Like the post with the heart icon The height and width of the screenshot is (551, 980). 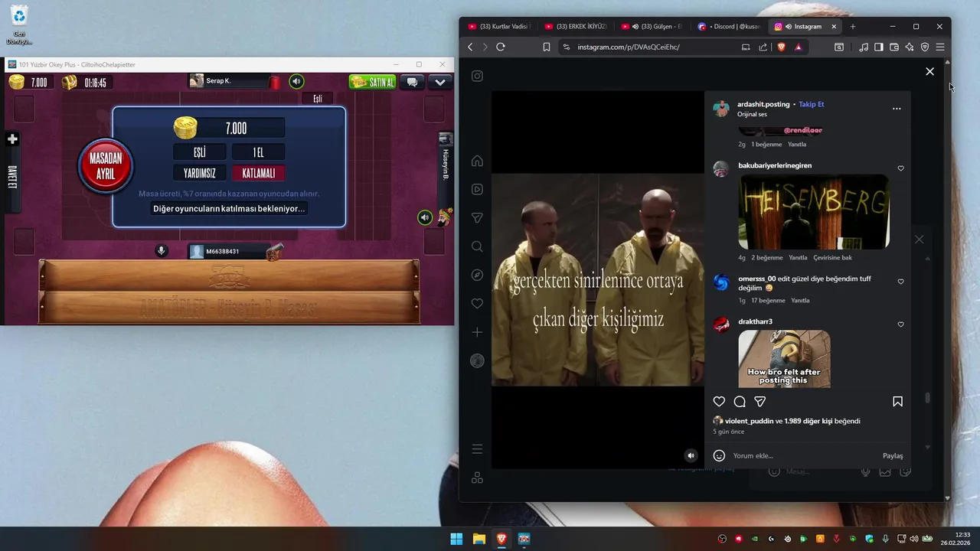tap(719, 401)
